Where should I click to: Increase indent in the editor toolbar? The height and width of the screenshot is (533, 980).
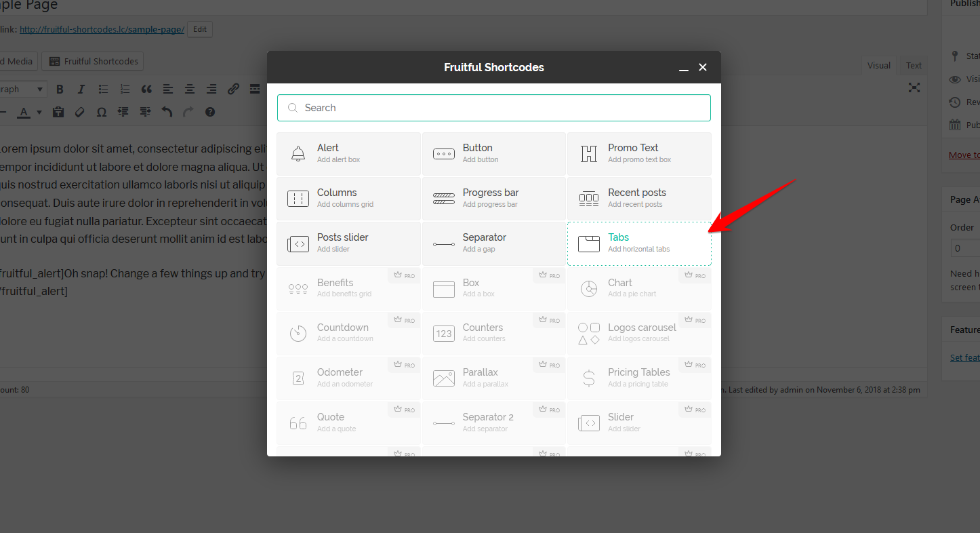pyautogui.click(x=145, y=112)
